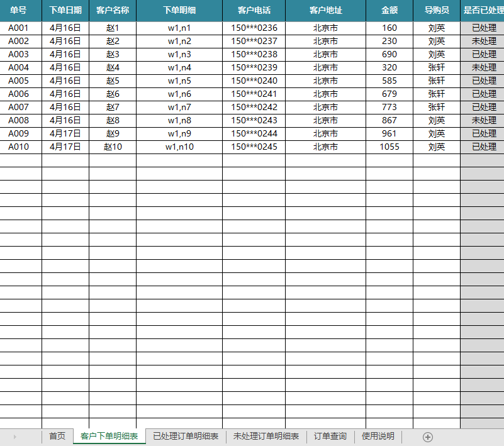This screenshot has height=446, width=504.
Task: Add a new sheet with plus icon
Action: 427,437
